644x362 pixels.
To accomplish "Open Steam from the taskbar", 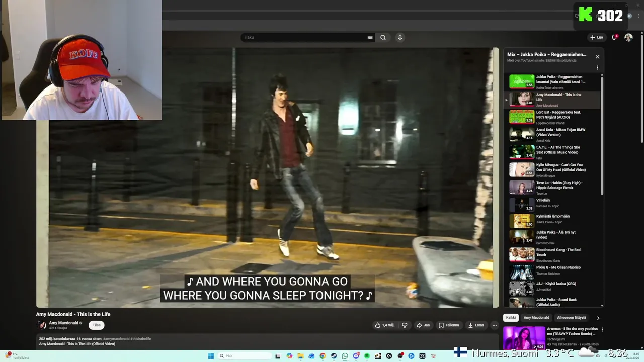I will pyautogui.click(x=334, y=356).
